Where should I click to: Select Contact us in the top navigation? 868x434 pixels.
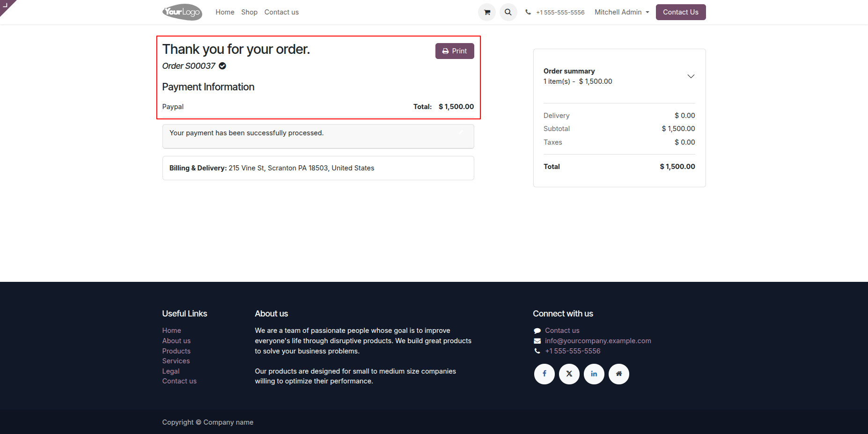coord(281,12)
